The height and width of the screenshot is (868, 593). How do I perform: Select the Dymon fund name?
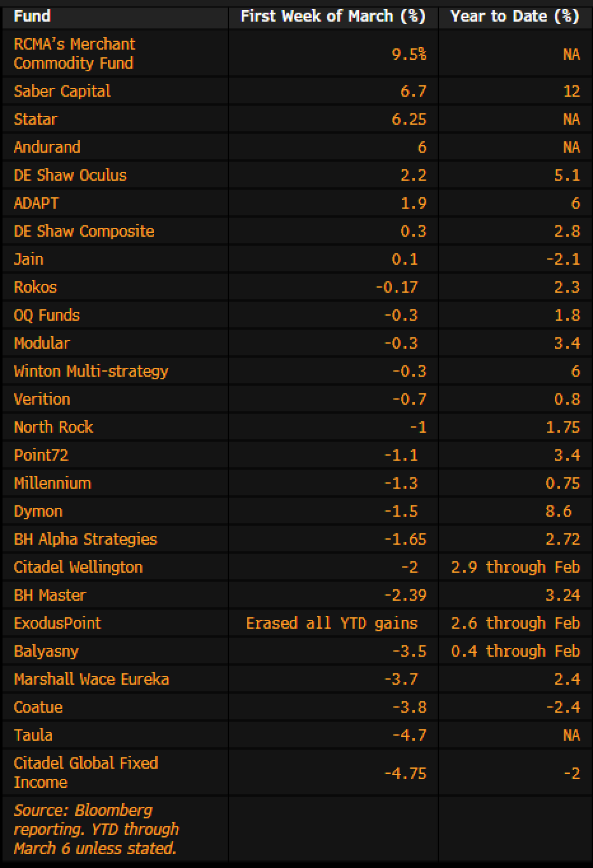pos(38,511)
